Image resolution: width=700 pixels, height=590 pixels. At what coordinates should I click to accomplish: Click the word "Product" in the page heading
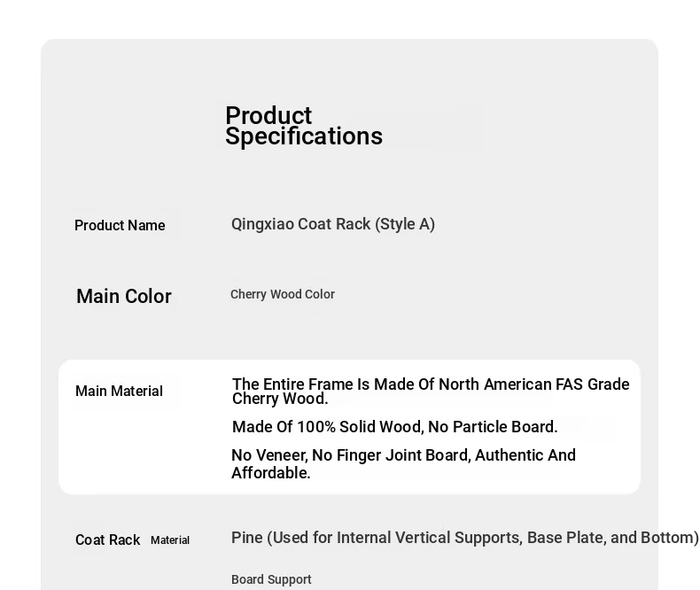[268, 116]
